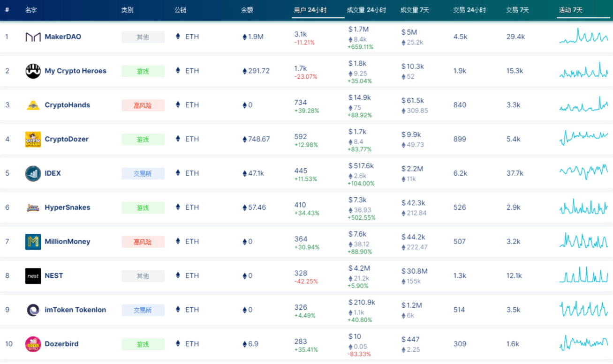Click the 其他 tag for NEST
Screen dimensions: 613x364
(143, 276)
